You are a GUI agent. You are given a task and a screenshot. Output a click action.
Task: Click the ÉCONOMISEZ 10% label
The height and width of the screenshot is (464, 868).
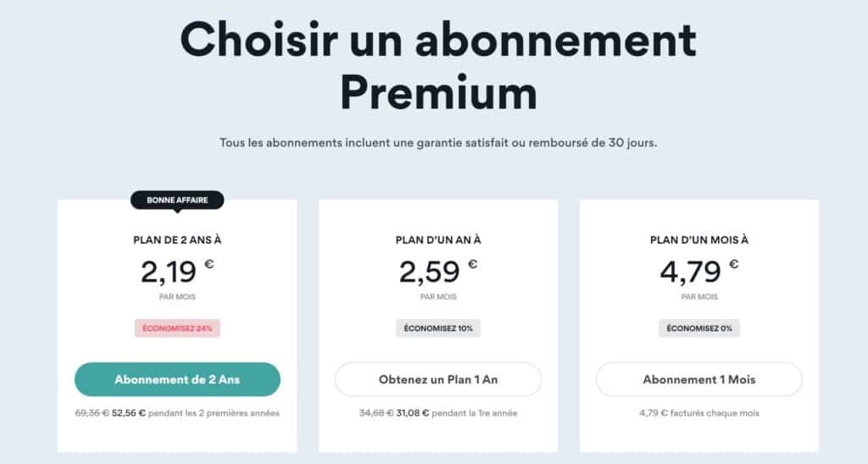click(x=438, y=328)
